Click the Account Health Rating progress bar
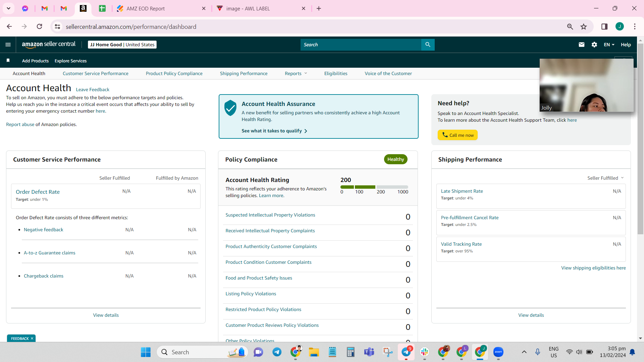The image size is (644, 362). click(374, 187)
